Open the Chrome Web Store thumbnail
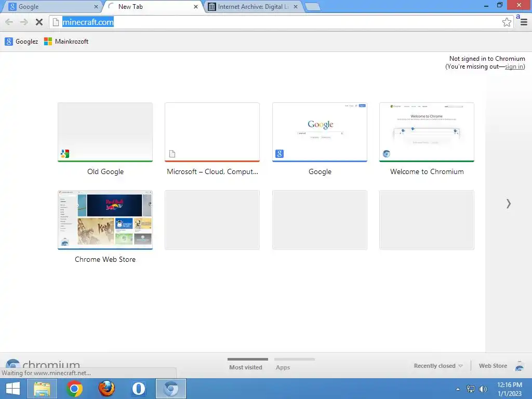 tap(105, 220)
